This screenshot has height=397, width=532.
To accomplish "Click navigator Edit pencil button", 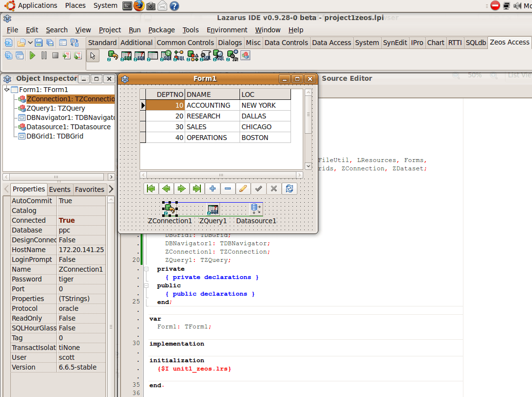I will (243, 189).
